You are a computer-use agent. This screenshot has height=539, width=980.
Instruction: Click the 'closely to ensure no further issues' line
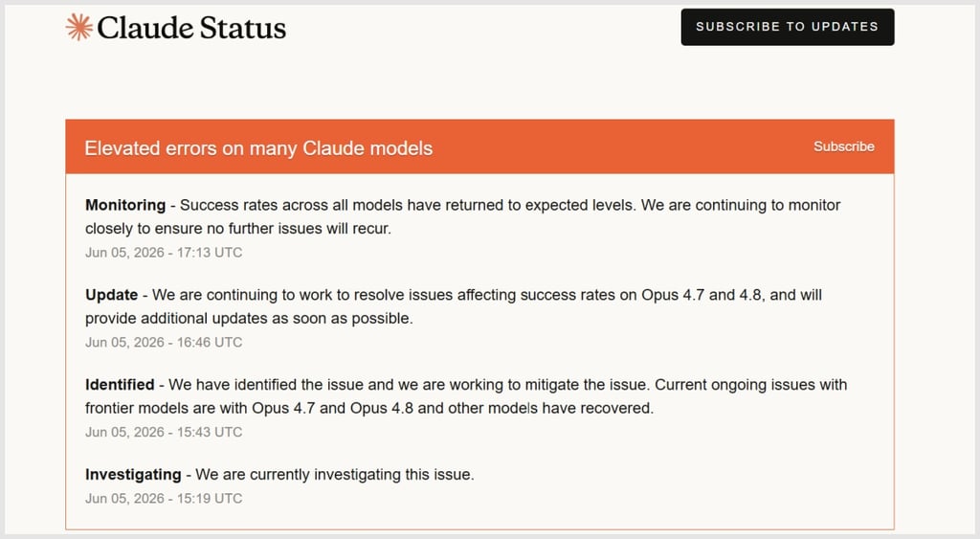238,229
